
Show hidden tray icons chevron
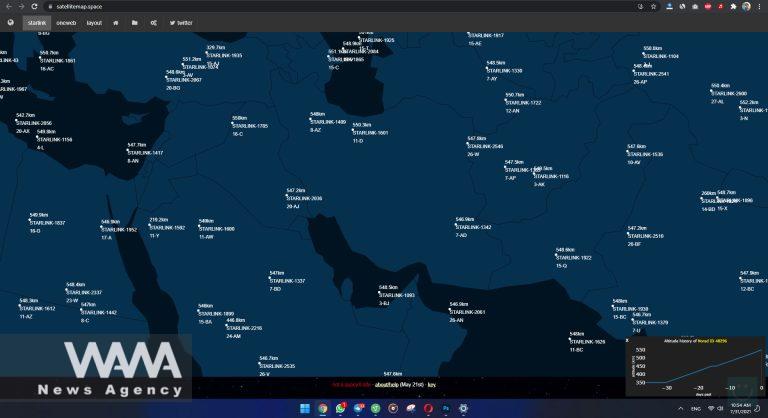click(x=680, y=408)
